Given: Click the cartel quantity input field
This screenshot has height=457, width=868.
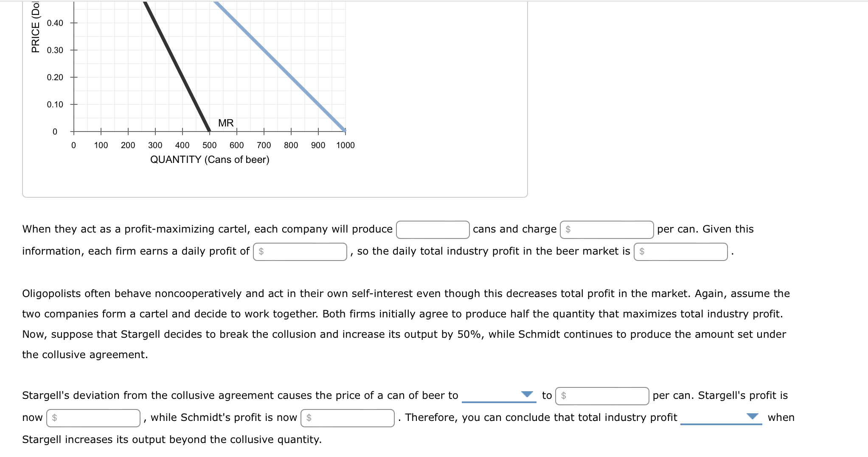Looking at the screenshot, I should coord(433,229).
